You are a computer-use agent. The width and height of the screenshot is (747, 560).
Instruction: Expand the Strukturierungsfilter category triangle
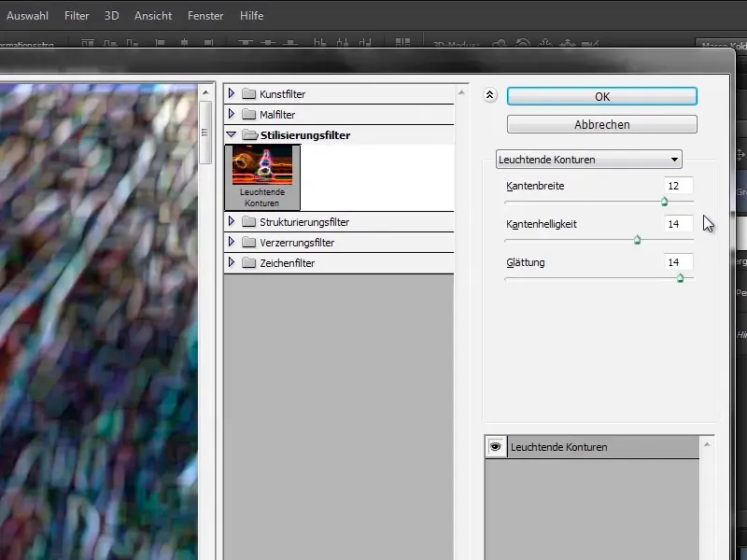(232, 221)
